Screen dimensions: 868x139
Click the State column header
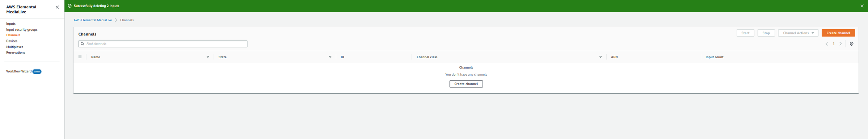[223, 57]
